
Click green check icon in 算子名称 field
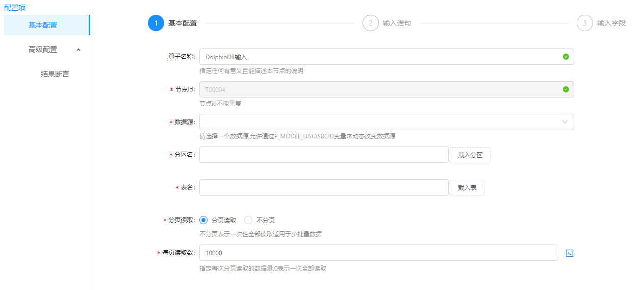pos(565,57)
